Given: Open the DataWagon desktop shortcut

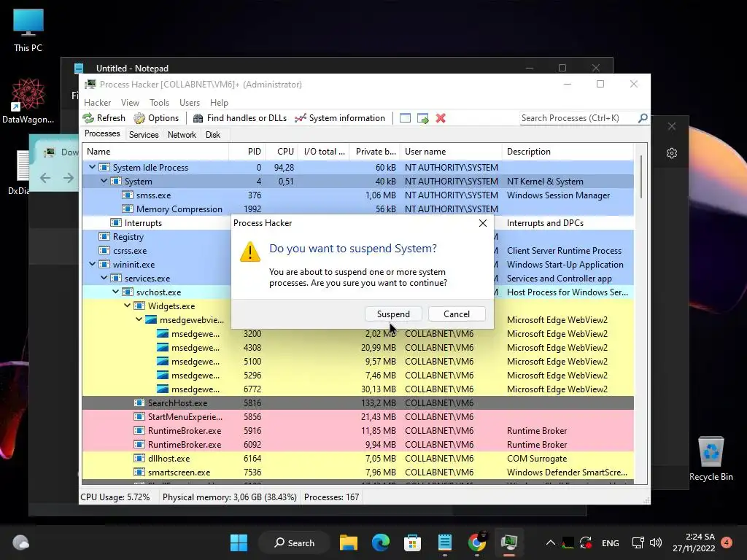Looking at the screenshot, I should click(28, 101).
